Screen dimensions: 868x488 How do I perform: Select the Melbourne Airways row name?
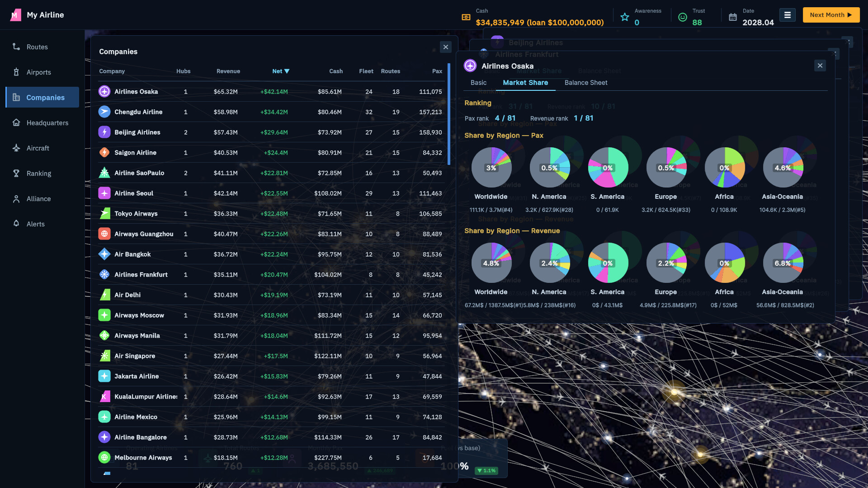click(x=143, y=457)
